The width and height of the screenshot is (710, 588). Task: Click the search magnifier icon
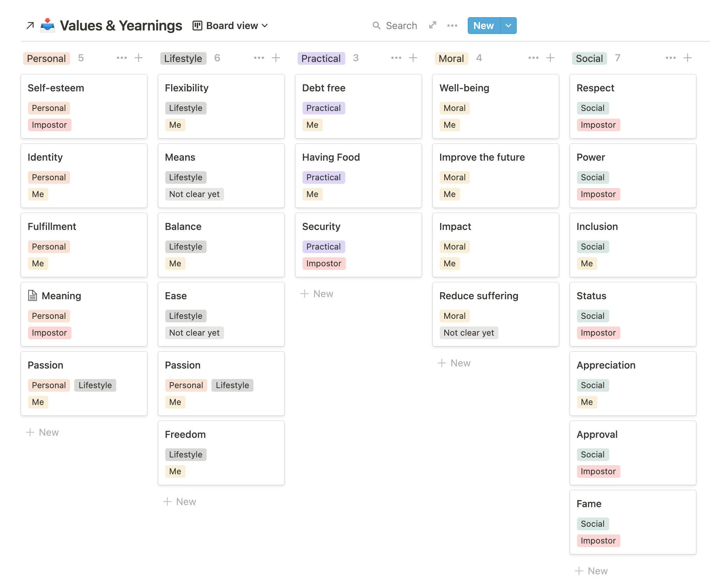coord(376,26)
